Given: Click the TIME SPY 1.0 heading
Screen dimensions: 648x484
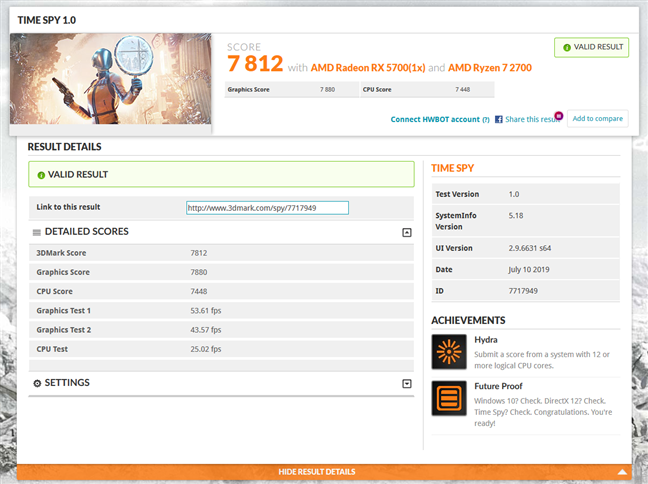Looking at the screenshot, I should click(47, 20).
